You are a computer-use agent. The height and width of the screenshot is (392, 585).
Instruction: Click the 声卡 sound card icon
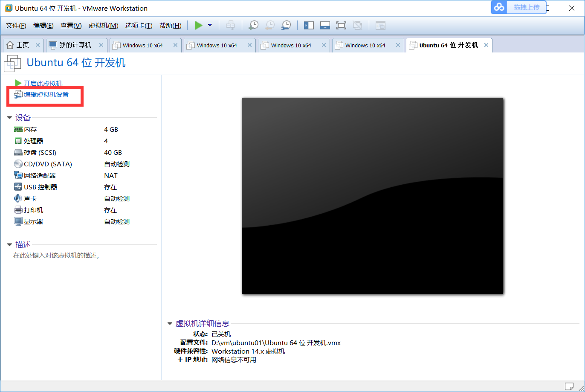pos(18,198)
